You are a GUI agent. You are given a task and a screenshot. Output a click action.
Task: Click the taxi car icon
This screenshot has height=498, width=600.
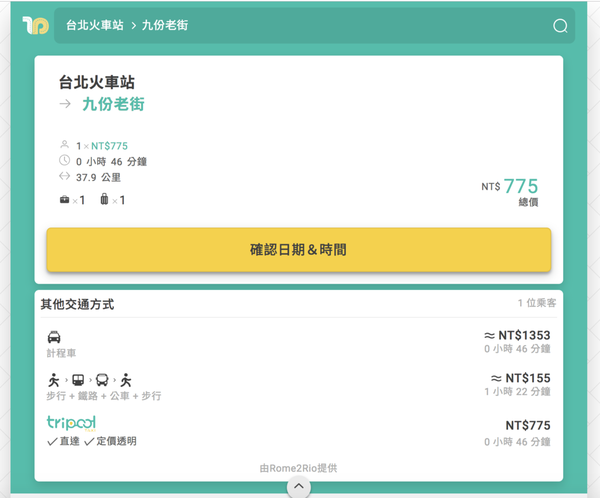(x=54, y=337)
